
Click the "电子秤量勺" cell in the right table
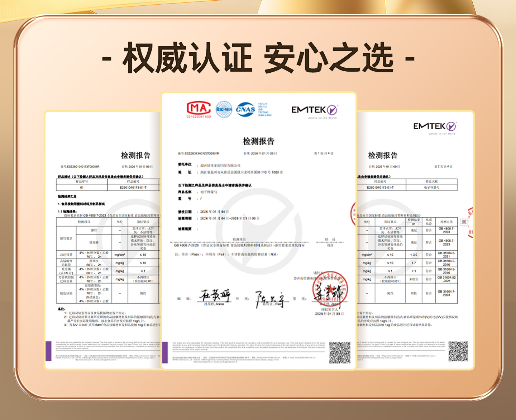(432, 188)
